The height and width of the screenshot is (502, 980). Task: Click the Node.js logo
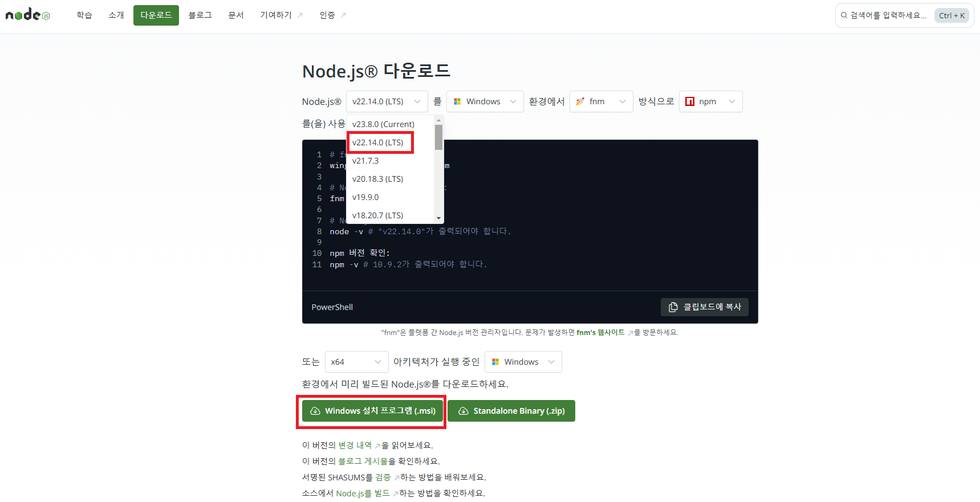pyautogui.click(x=27, y=15)
